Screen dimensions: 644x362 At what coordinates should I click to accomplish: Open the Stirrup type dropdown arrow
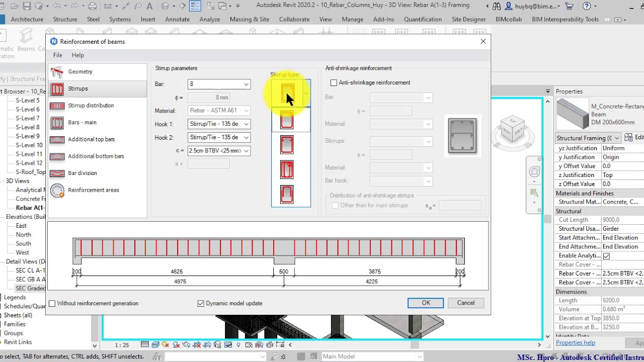coord(306,94)
